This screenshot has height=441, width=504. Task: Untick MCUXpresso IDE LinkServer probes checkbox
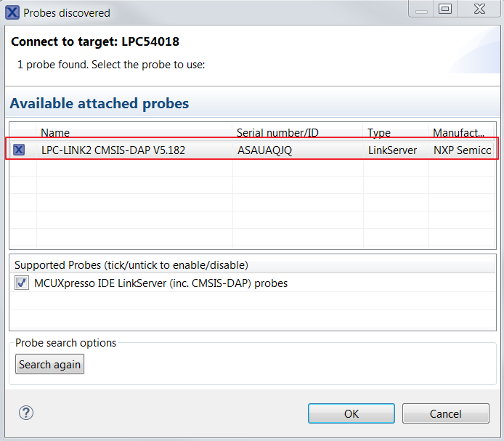[x=22, y=283]
